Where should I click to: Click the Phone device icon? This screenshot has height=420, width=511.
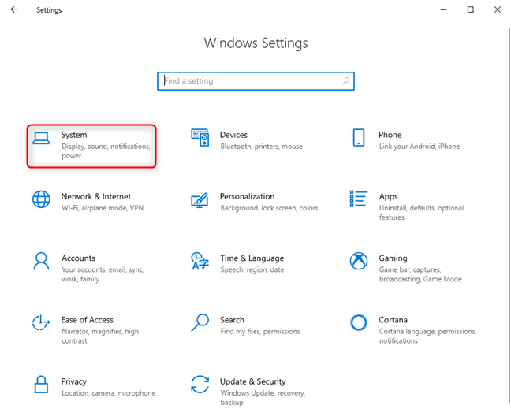[x=359, y=137]
